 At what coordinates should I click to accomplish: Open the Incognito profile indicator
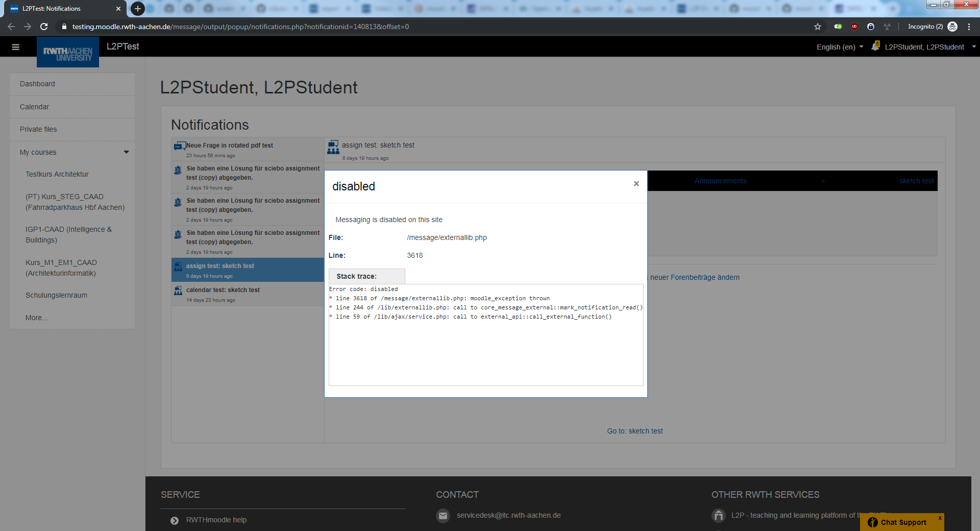[x=932, y=27]
